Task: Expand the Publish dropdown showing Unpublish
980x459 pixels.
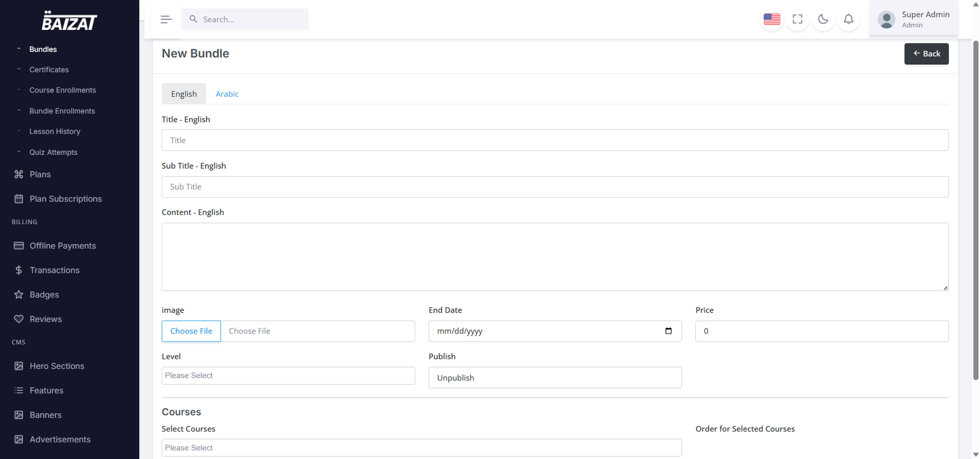Action: [x=554, y=378]
